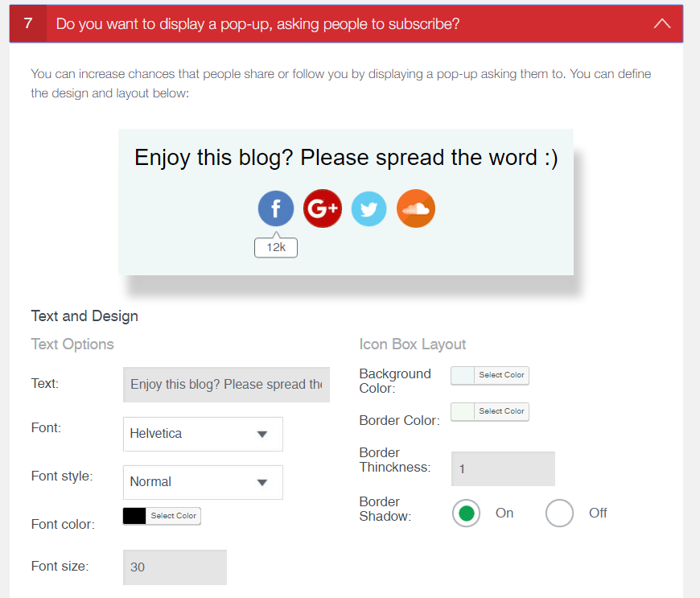Collapse section 7 with the chevron arrow

[662, 23]
